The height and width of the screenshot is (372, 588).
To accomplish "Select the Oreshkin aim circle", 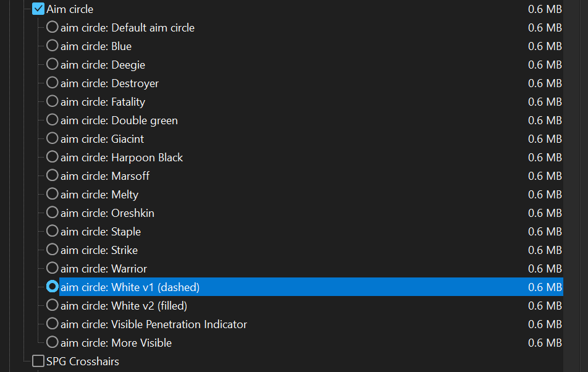I will (52, 213).
